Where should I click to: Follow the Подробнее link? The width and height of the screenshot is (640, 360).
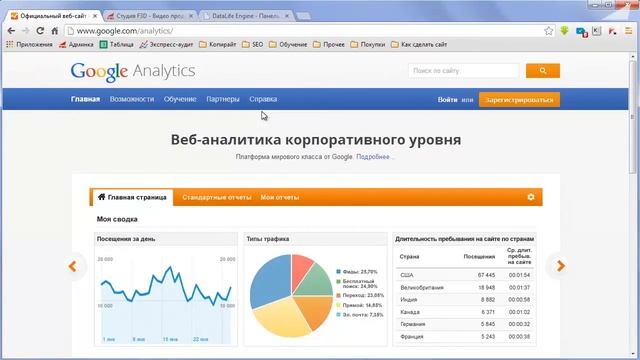(373, 157)
